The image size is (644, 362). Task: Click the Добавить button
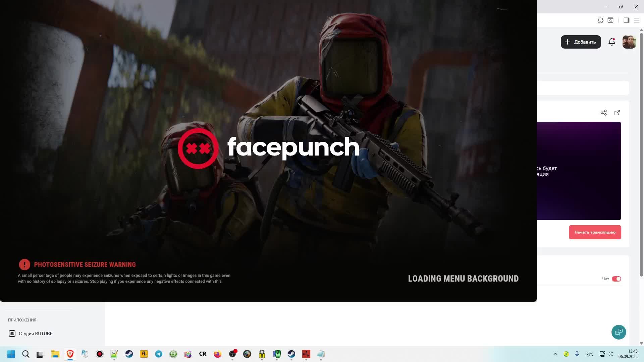coord(581,42)
